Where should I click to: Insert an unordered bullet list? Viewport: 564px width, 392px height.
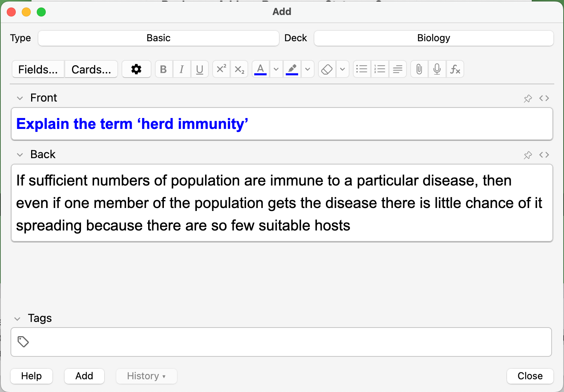(362, 69)
